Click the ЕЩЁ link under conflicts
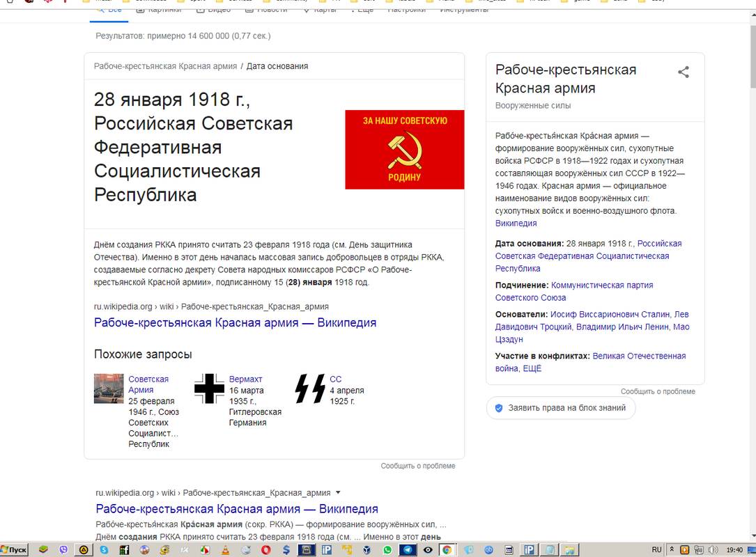This screenshot has width=756, height=557. click(x=532, y=368)
